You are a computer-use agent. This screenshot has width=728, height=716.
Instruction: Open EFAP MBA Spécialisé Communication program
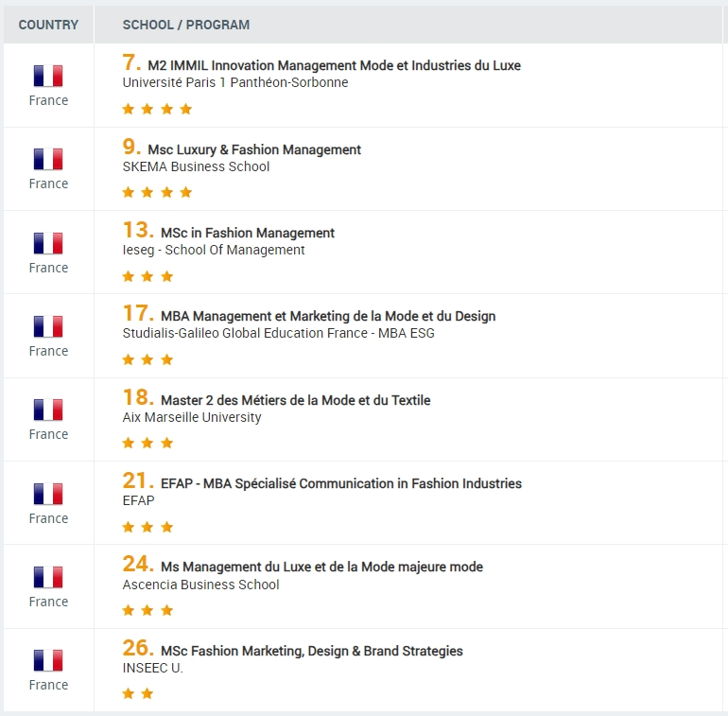340,483
